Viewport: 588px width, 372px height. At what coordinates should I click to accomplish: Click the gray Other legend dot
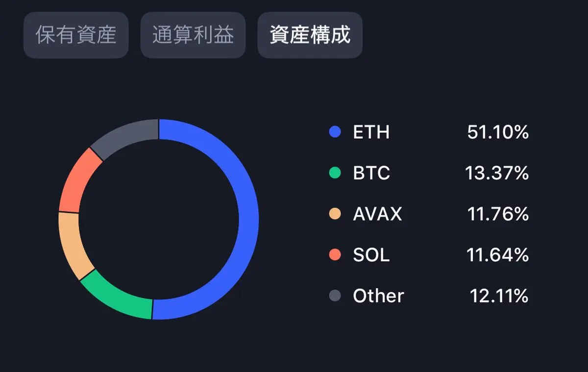tap(335, 296)
